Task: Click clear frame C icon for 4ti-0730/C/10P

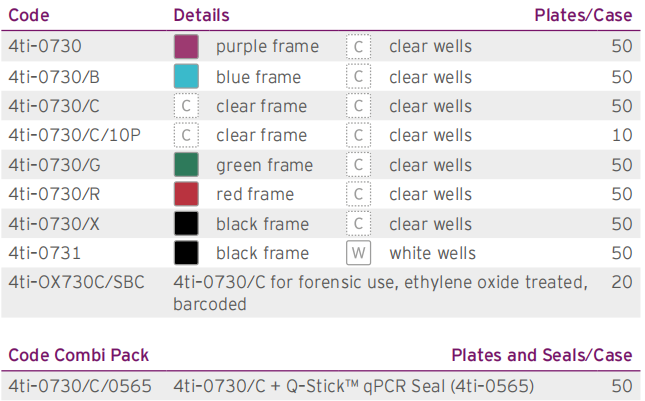Action: click(186, 136)
